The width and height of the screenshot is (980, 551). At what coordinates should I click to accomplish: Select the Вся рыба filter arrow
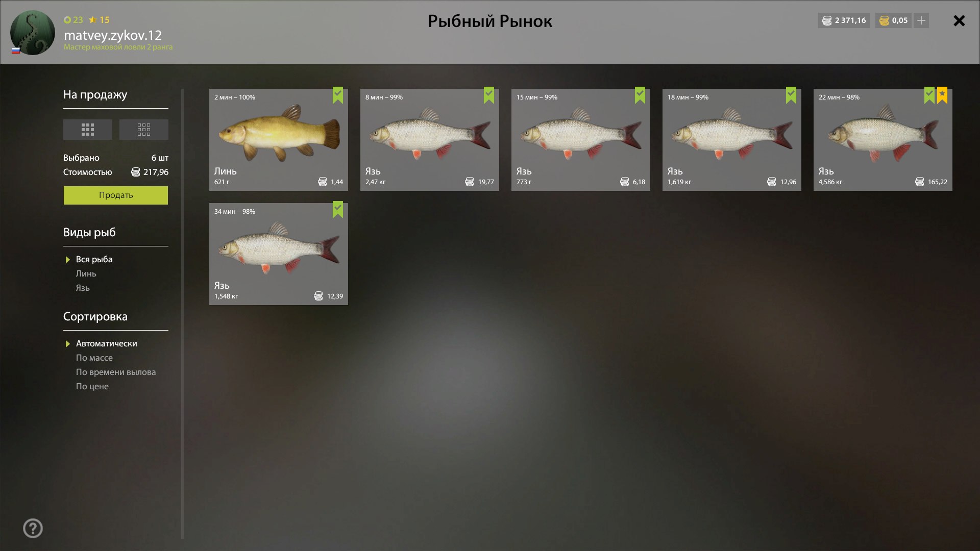[x=67, y=260]
